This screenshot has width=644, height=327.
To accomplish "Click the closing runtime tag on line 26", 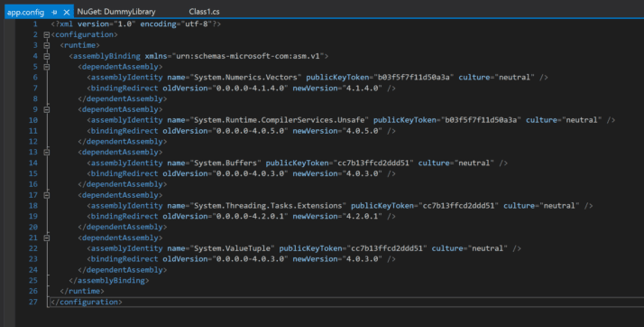I will (82, 291).
